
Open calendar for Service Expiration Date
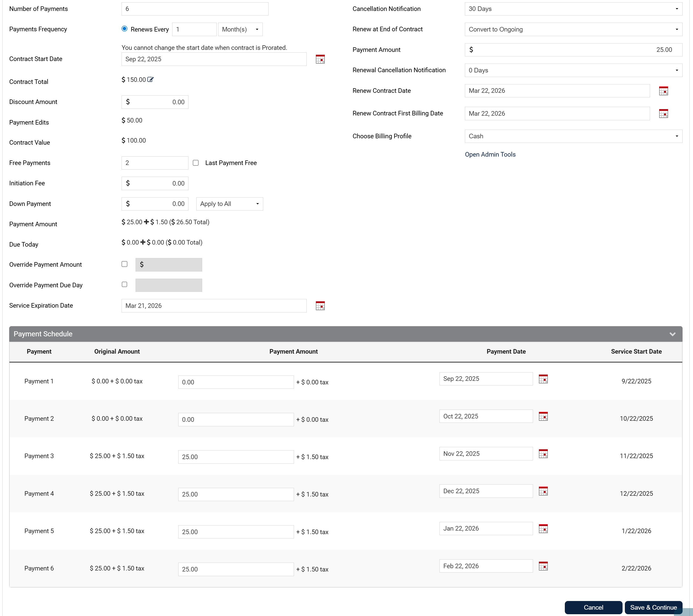320,306
